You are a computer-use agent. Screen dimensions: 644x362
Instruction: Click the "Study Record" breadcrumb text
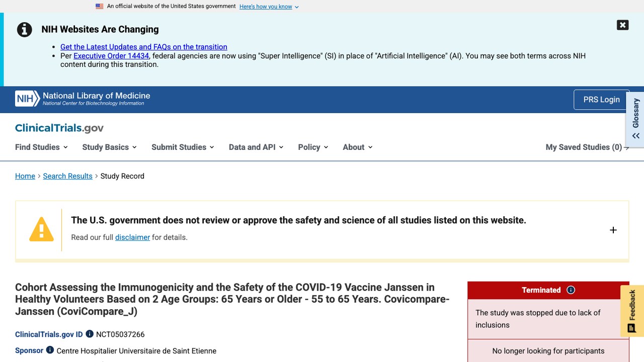pyautogui.click(x=122, y=176)
